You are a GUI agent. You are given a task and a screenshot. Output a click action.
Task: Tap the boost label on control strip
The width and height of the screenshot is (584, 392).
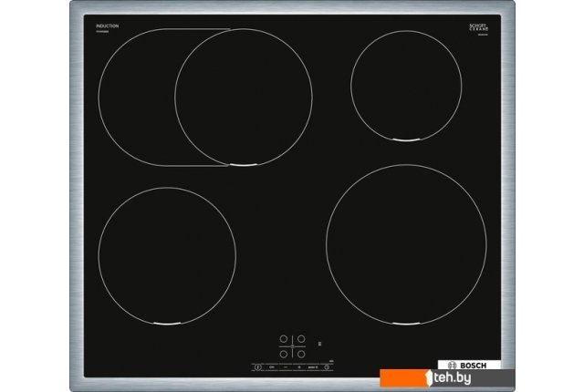coord(313,368)
